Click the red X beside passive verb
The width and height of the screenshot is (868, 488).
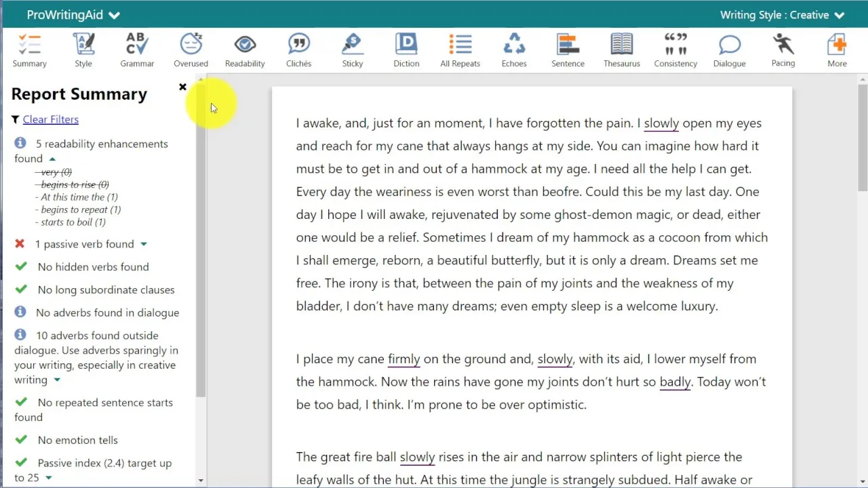click(x=20, y=243)
